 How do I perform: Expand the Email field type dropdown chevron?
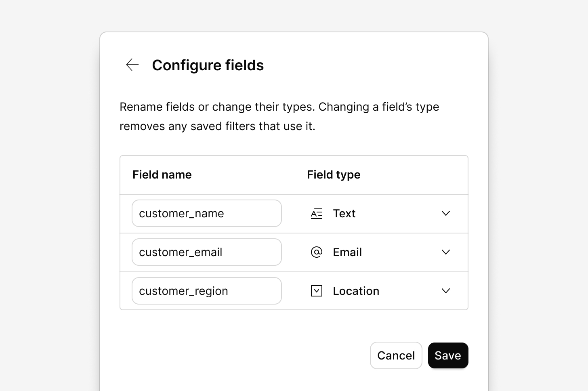click(x=446, y=252)
